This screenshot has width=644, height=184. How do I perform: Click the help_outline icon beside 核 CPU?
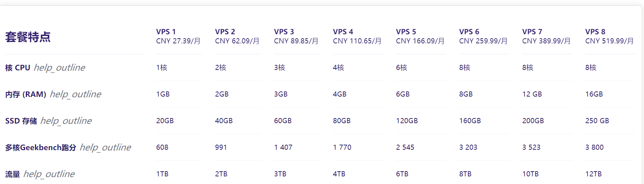click(x=59, y=68)
